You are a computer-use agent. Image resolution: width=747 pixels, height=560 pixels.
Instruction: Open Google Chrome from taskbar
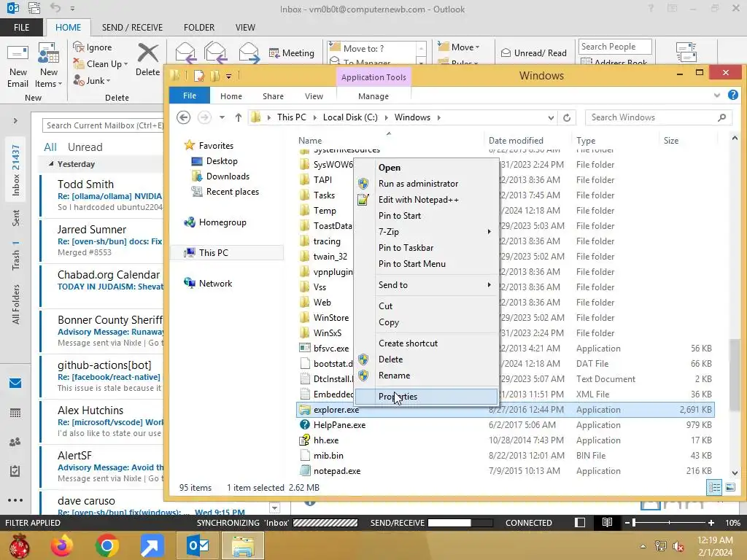pos(107,545)
